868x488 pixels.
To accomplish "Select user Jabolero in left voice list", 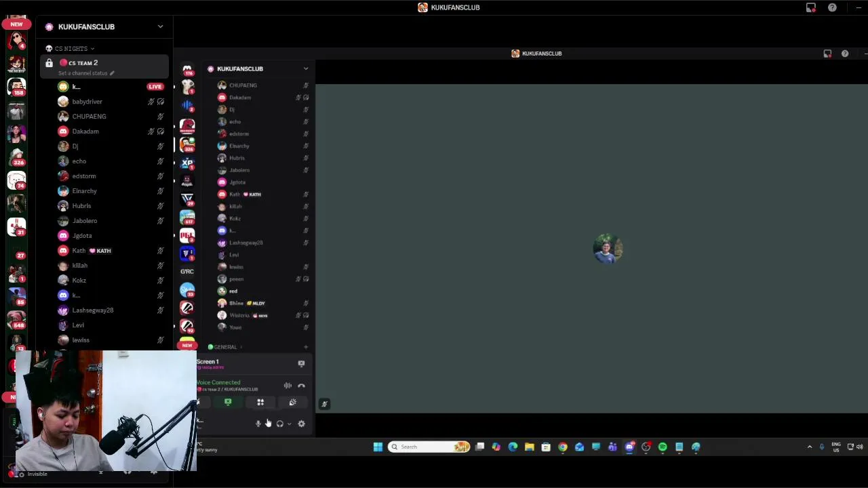I will pos(85,221).
